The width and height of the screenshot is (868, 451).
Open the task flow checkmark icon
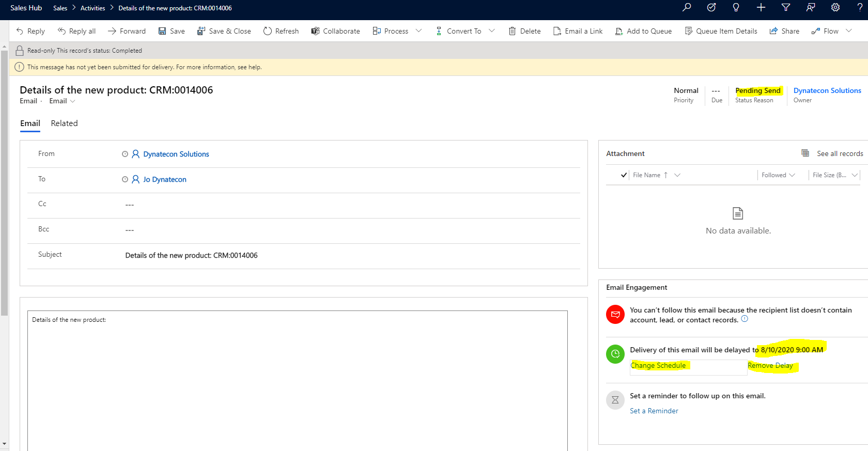[711, 7]
